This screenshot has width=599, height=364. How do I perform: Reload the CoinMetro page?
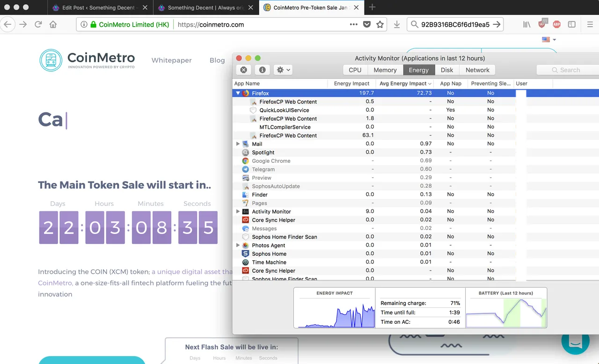(38, 24)
